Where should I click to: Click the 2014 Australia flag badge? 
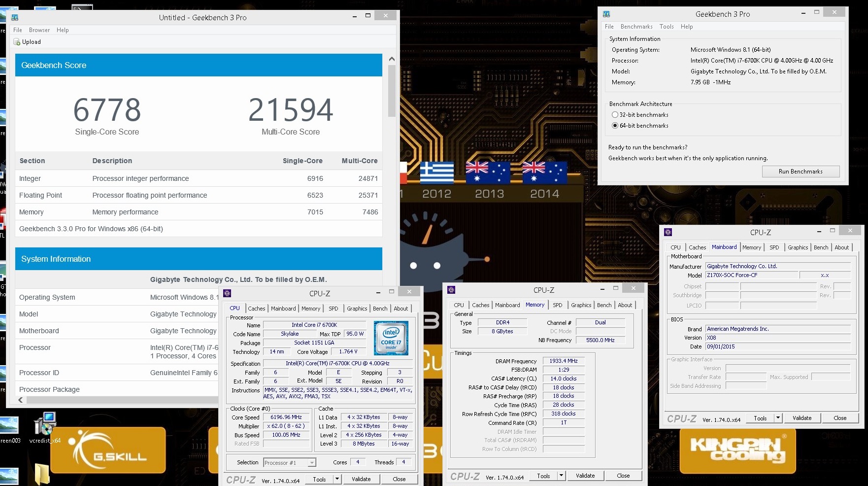[x=544, y=173]
